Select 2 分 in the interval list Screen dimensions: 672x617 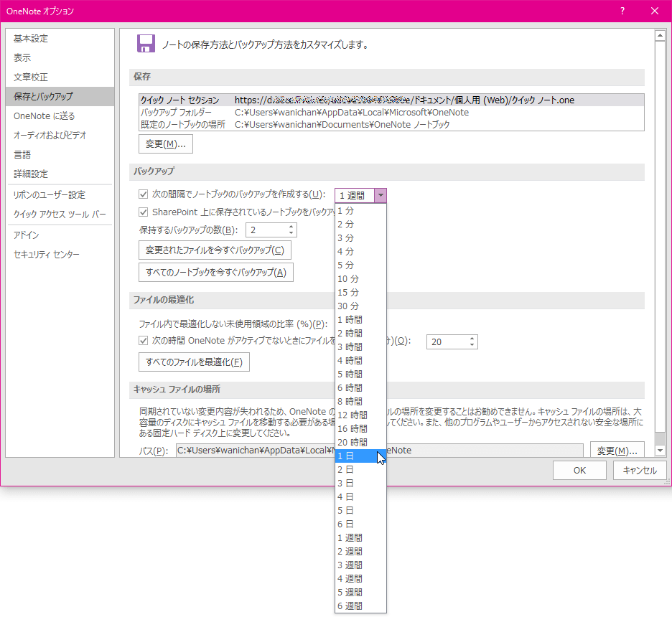coord(360,225)
